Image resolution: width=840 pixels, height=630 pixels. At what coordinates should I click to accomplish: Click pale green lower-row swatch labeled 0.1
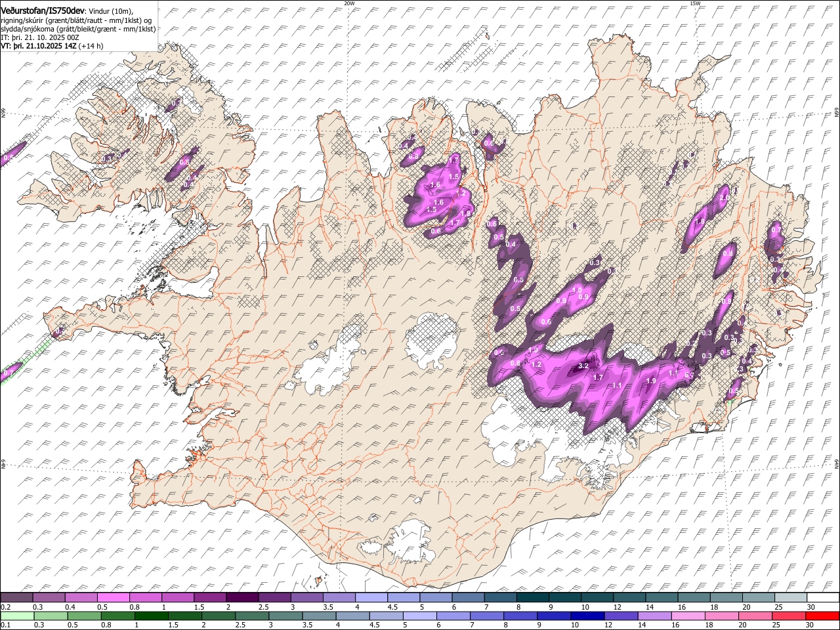point(17,616)
